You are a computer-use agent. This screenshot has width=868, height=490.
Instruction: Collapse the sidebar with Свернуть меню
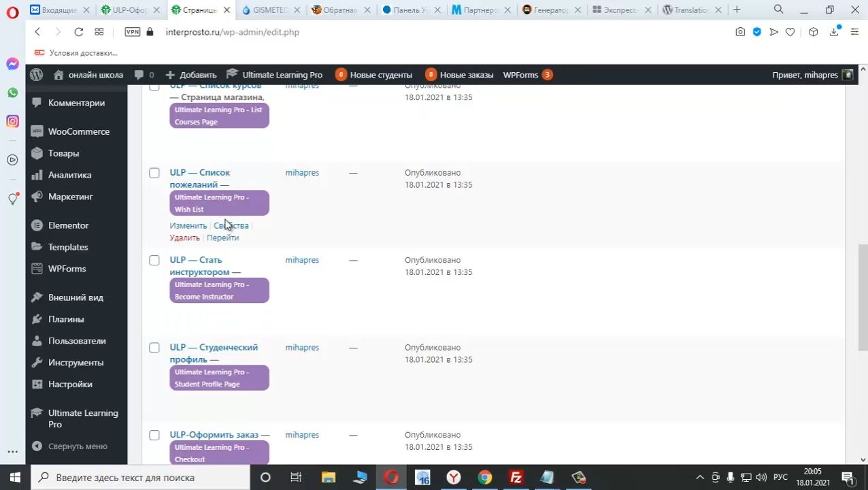coord(76,446)
